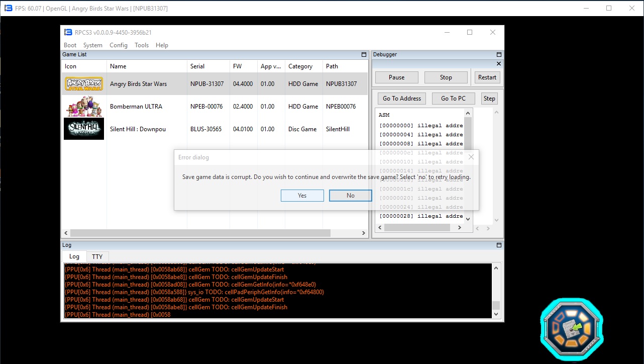
Task: Select the Silent Hill Downpour game icon
Action: 84,129
